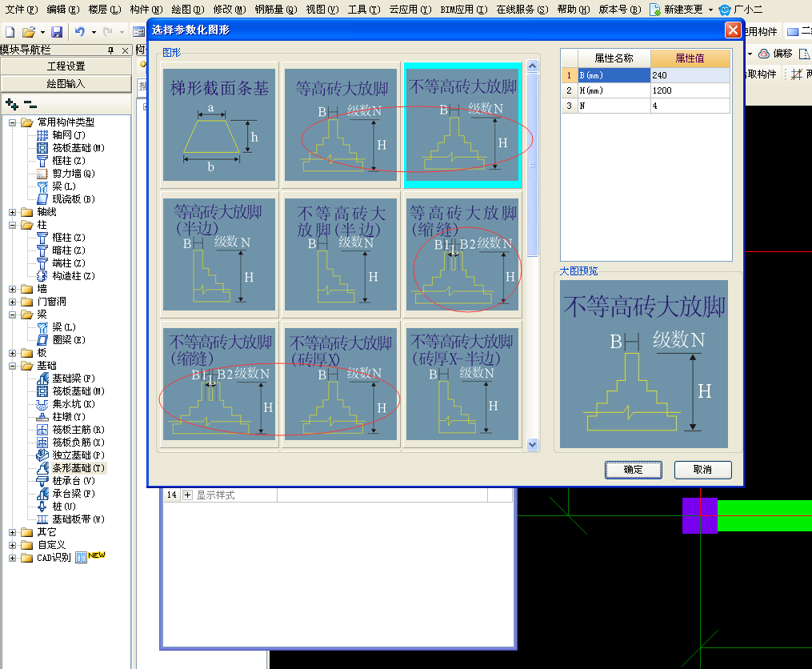
Task: Open the 在线服务(S) menu
Action: click(522, 10)
